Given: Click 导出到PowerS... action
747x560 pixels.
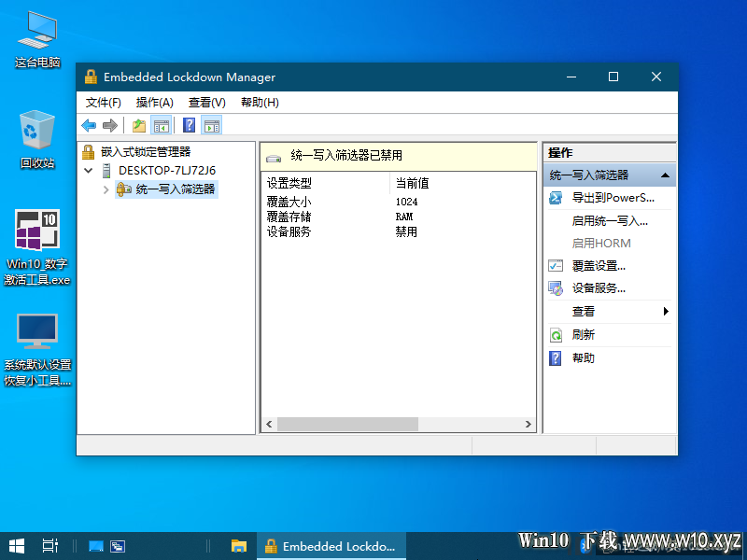Looking at the screenshot, I should (x=613, y=198).
